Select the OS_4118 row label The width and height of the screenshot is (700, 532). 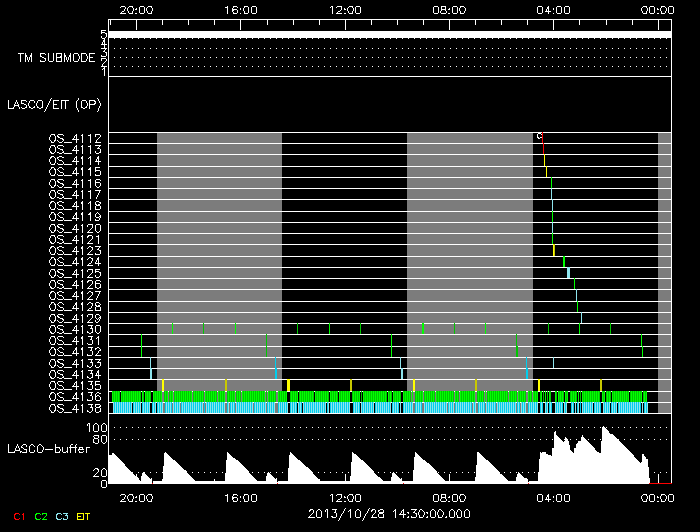pyautogui.click(x=75, y=206)
